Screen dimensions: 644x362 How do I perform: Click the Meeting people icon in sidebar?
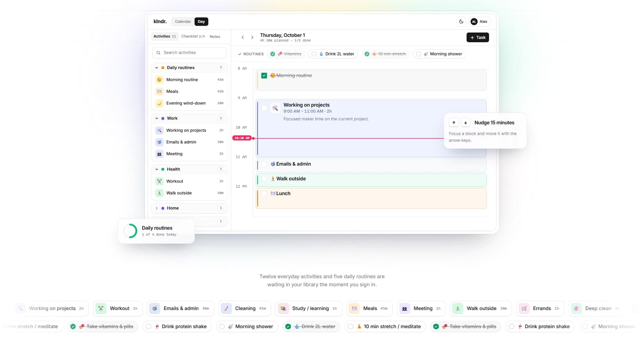(x=159, y=154)
